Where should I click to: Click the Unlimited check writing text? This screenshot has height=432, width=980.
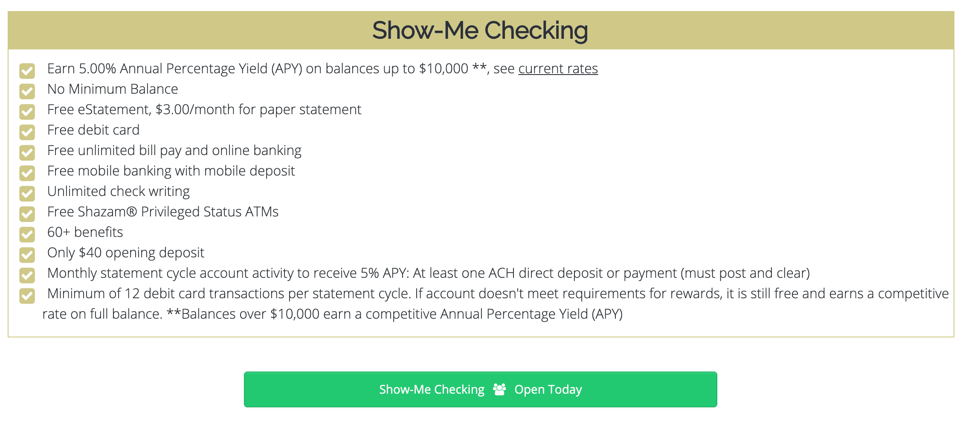119,191
